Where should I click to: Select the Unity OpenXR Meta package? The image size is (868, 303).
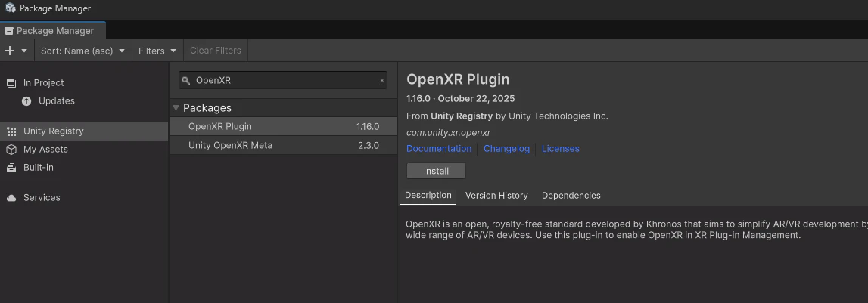click(283, 145)
